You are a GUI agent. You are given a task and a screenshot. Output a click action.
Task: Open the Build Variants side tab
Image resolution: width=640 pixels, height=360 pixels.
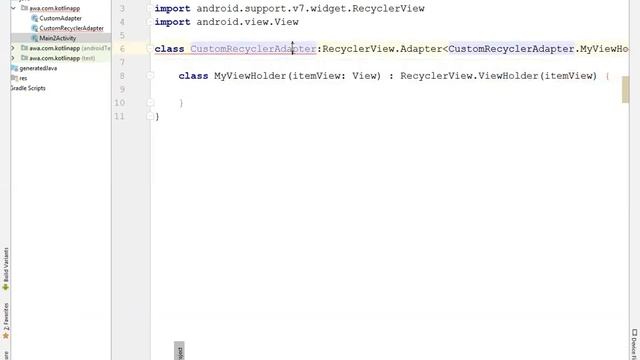tap(6, 264)
